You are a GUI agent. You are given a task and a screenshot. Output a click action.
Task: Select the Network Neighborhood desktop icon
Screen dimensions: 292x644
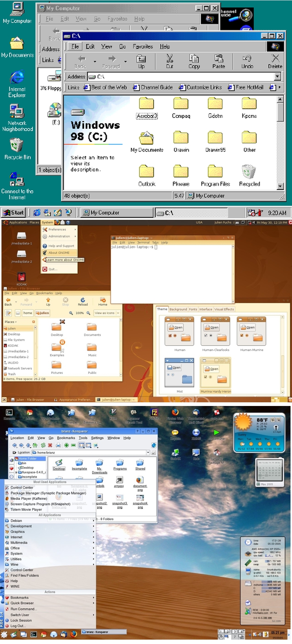click(17, 118)
